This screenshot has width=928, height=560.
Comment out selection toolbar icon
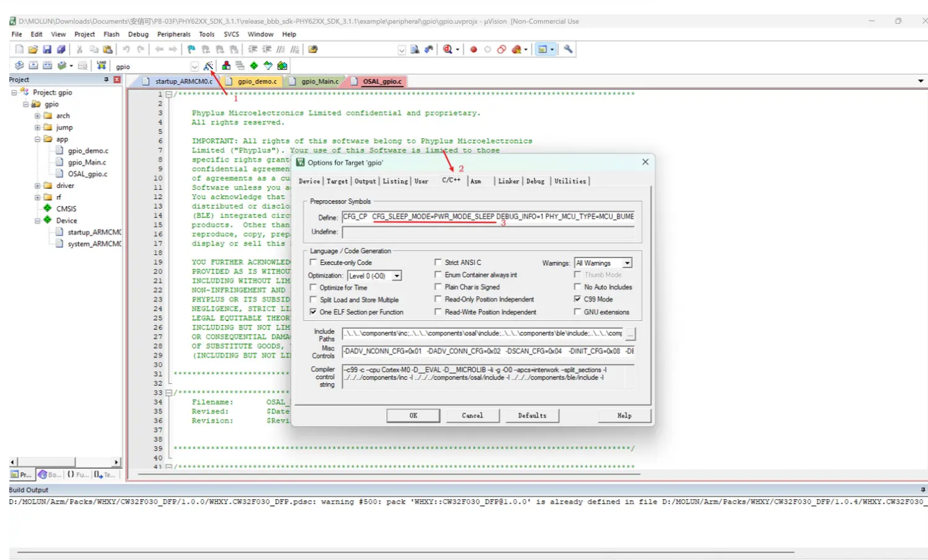coord(281,49)
